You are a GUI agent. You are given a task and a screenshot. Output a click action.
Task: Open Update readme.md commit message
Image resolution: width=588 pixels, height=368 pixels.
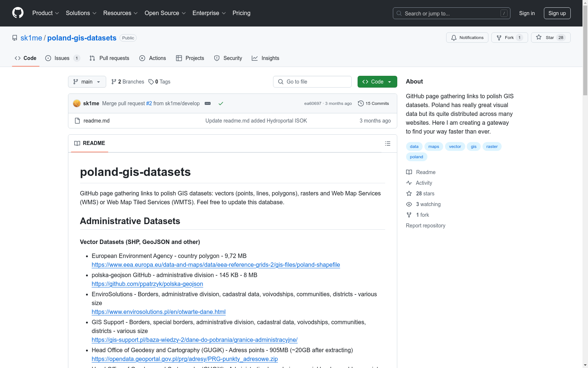[256, 121]
